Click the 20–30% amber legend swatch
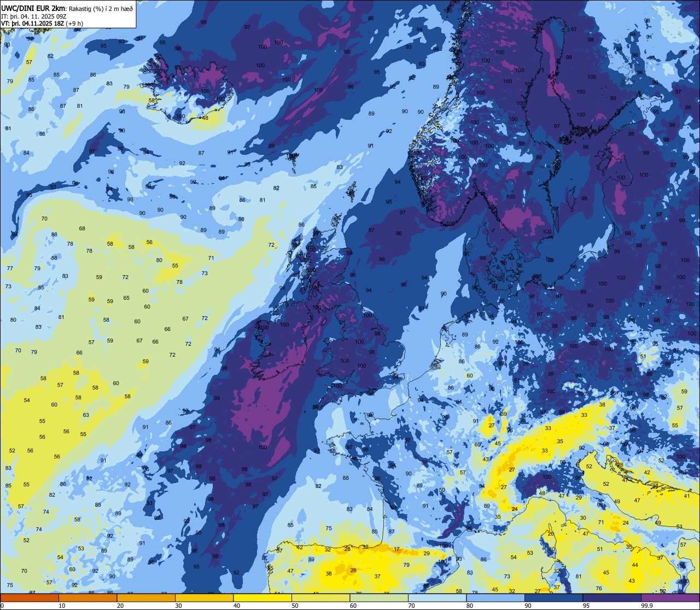The image size is (700, 610). [x=146, y=597]
